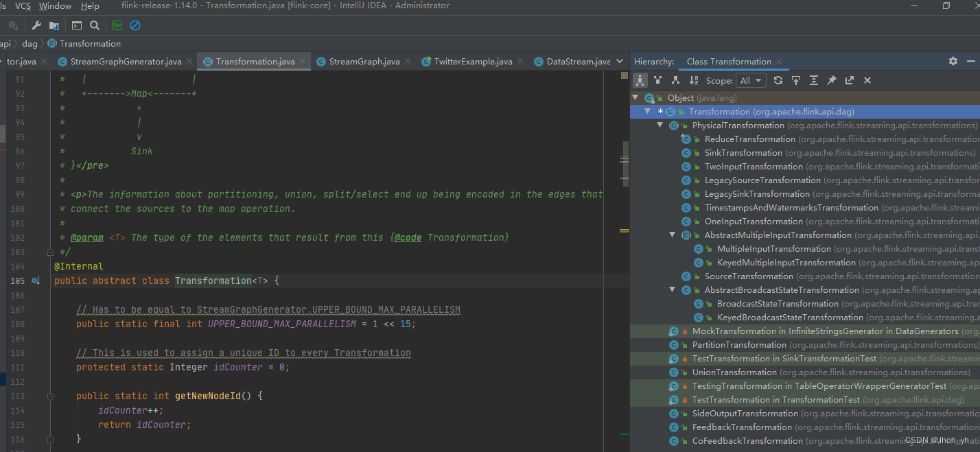Open the Scope dropdown set to All
The height and width of the screenshot is (452, 980).
tap(751, 80)
